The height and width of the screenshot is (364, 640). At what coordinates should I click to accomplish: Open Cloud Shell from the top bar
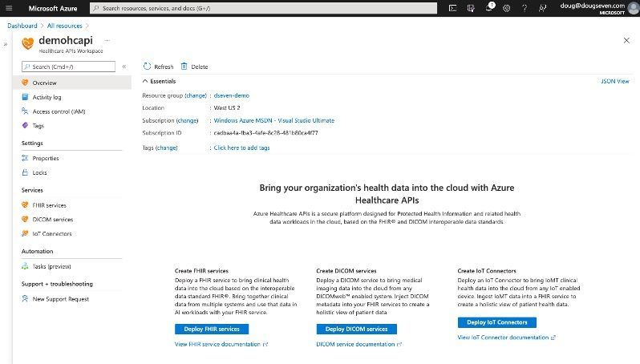[452, 8]
